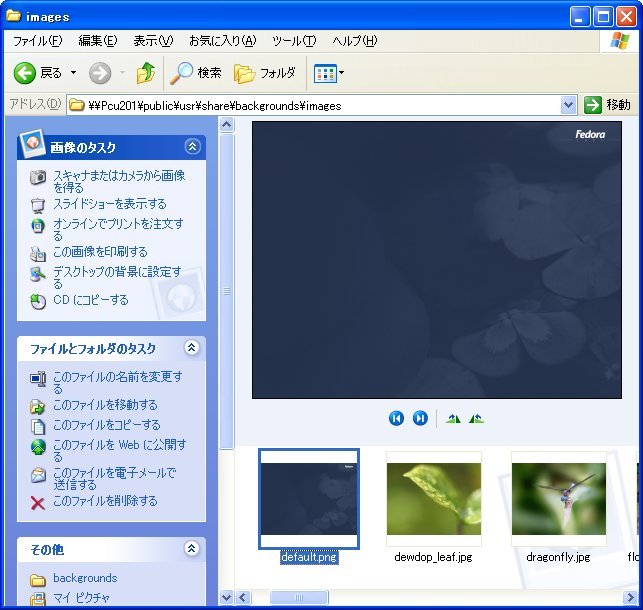Click task pane scrollbar down arrow
The height and width of the screenshot is (610, 643).
click(226, 597)
